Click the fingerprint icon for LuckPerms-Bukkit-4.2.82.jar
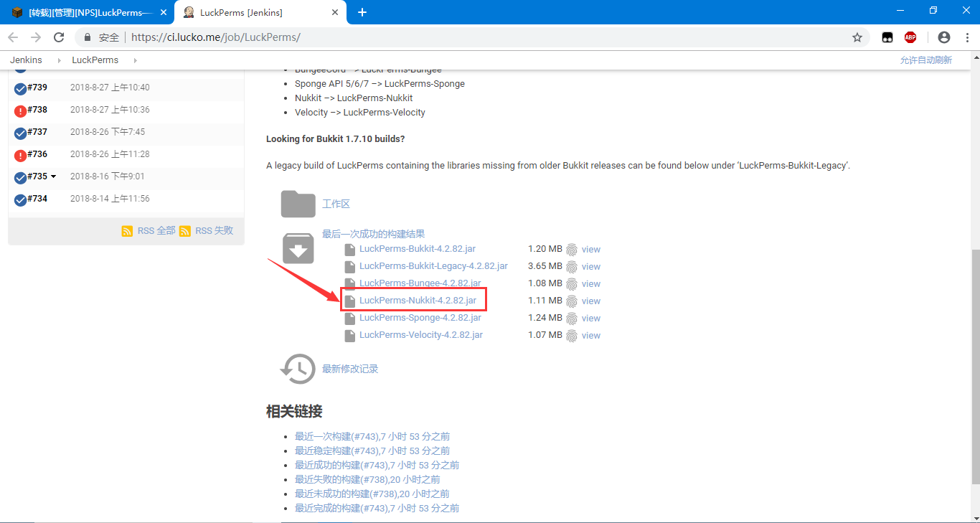Image resolution: width=980 pixels, height=523 pixels. pos(572,250)
